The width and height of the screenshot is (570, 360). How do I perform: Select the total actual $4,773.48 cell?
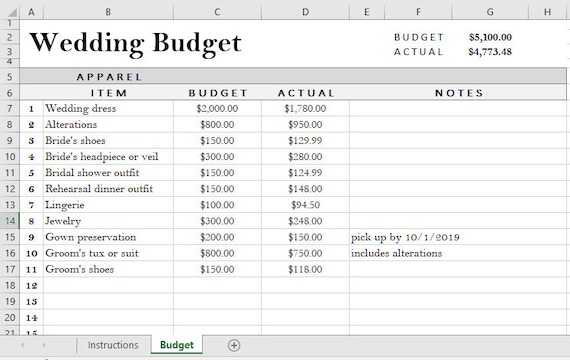point(490,52)
